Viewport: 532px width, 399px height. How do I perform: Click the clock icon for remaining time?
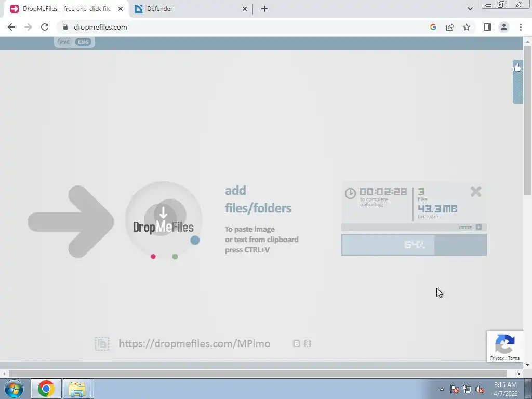point(350,193)
